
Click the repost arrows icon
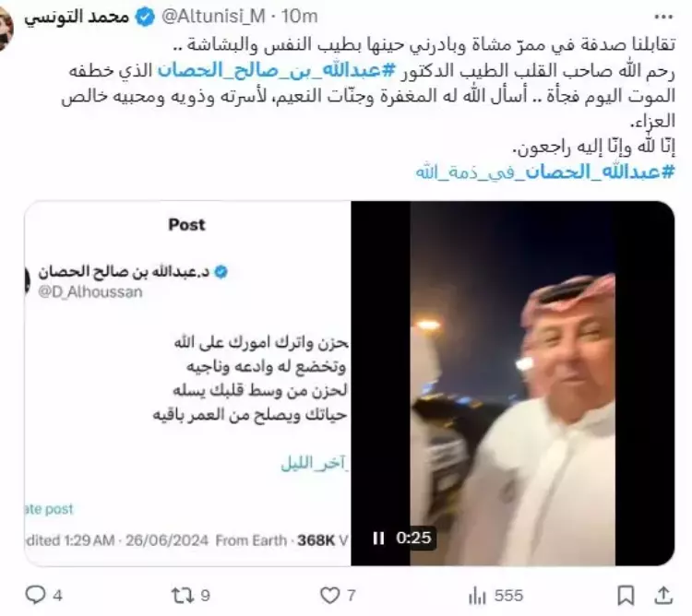(x=183, y=596)
